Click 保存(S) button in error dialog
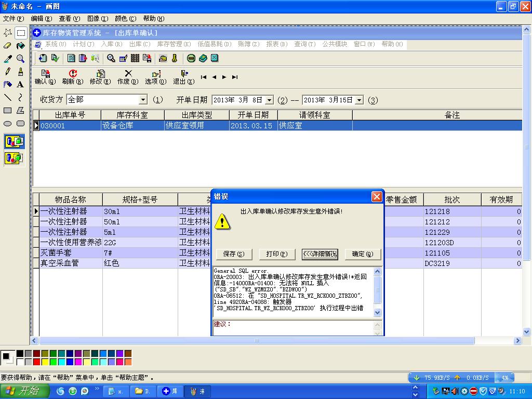Image resolution: width=532 pixels, height=399 pixels. [234, 254]
